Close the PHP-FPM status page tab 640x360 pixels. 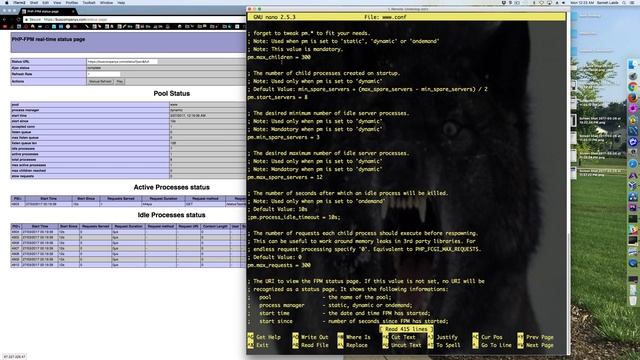coord(73,11)
